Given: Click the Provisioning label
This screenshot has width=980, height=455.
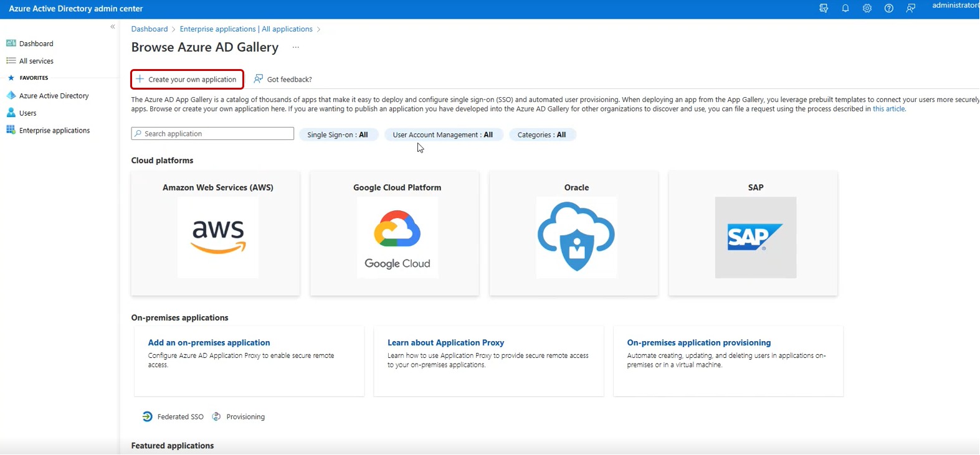Looking at the screenshot, I should click(x=245, y=417).
